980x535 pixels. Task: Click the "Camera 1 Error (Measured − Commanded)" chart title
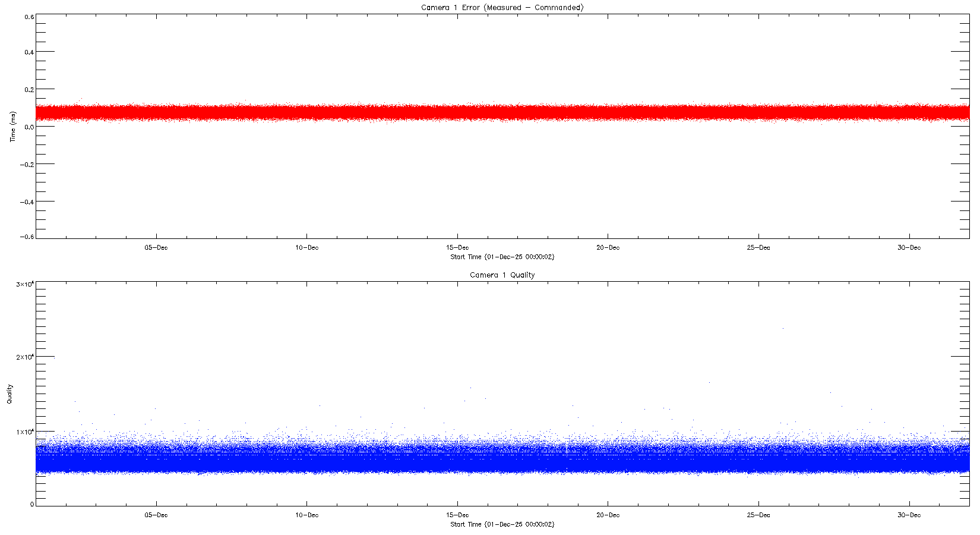point(502,8)
